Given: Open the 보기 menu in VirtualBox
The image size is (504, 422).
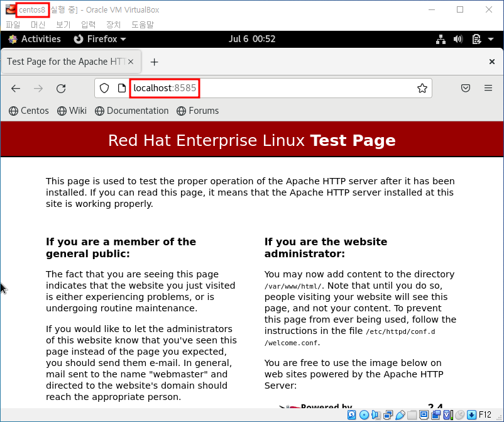Looking at the screenshot, I should (63, 25).
